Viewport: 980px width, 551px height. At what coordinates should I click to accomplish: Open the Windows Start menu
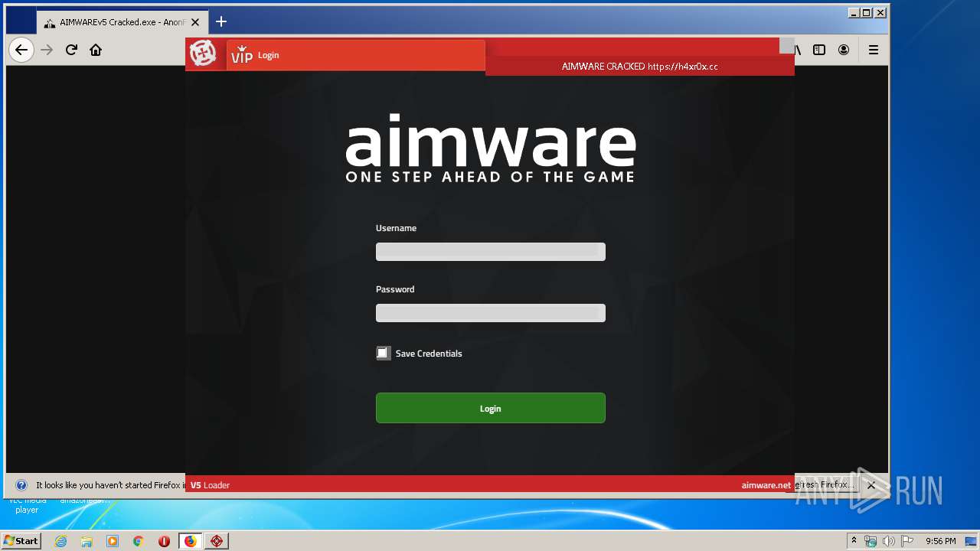coord(21,541)
